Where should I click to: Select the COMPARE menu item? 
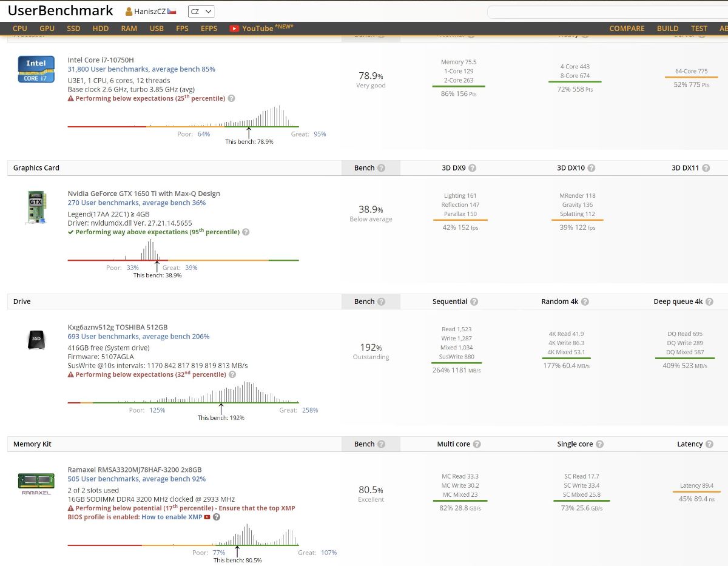[627, 29]
